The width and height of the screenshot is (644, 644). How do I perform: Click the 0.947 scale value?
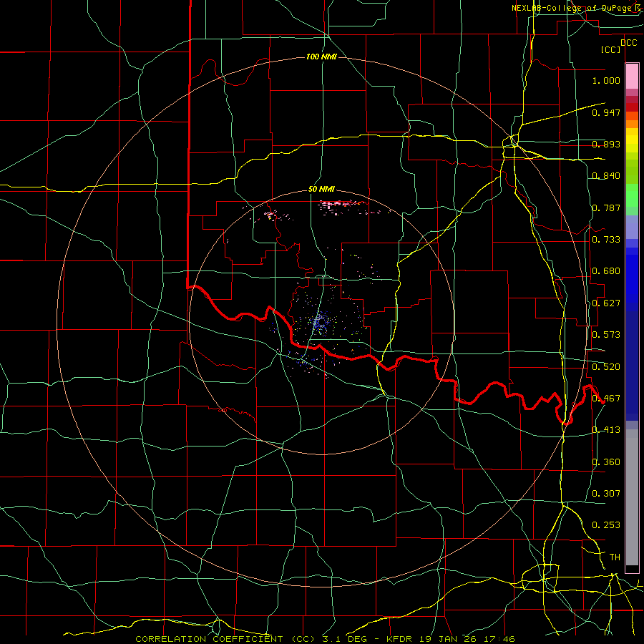(606, 112)
